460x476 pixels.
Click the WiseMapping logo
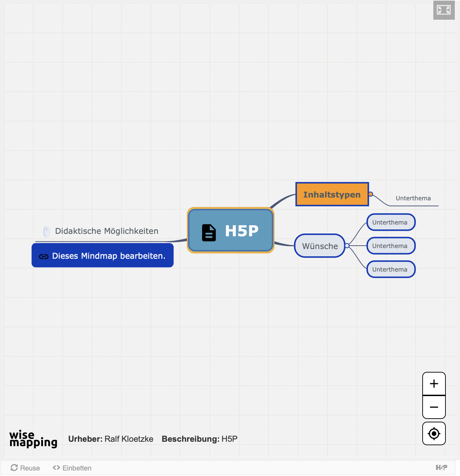[33, 439]
